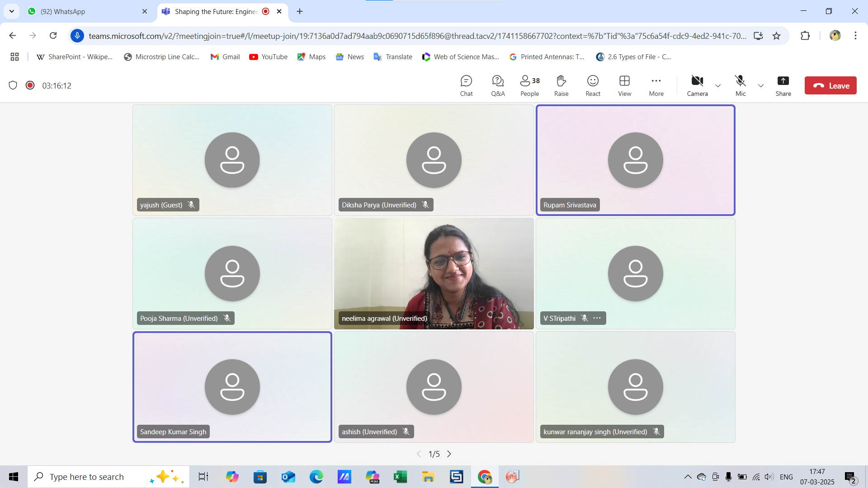Open more options for V STripathi

[x=597, y=318]
